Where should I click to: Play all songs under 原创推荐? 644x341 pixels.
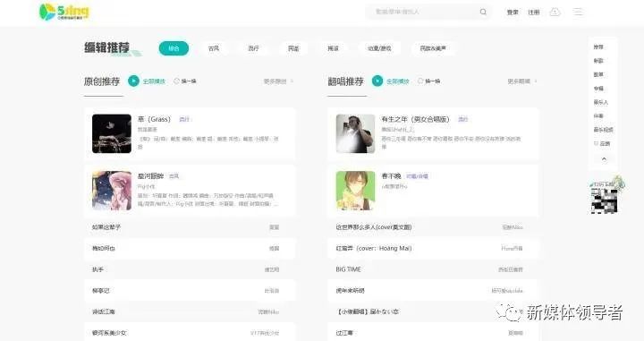click(147, 81)
